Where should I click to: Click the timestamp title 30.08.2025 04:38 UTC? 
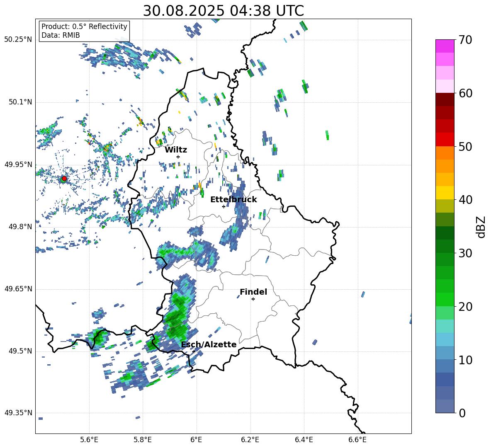tap(223, 11)
